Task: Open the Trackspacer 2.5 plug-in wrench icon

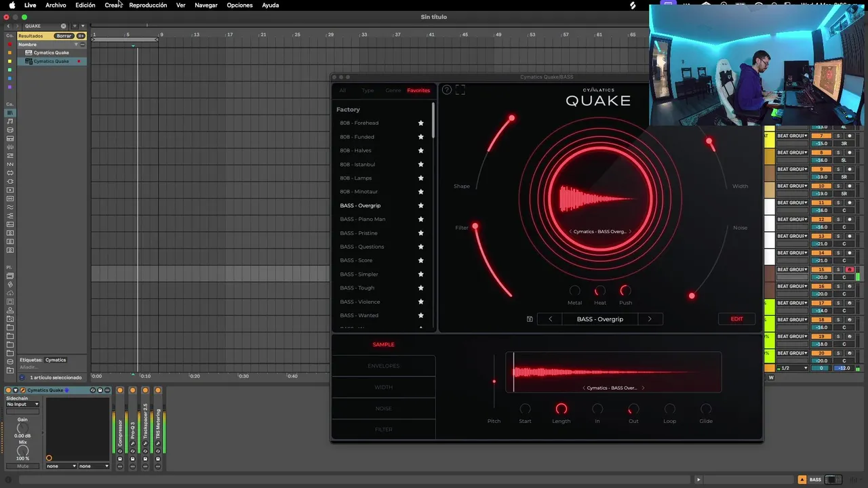Action: [x=145, y=443]
